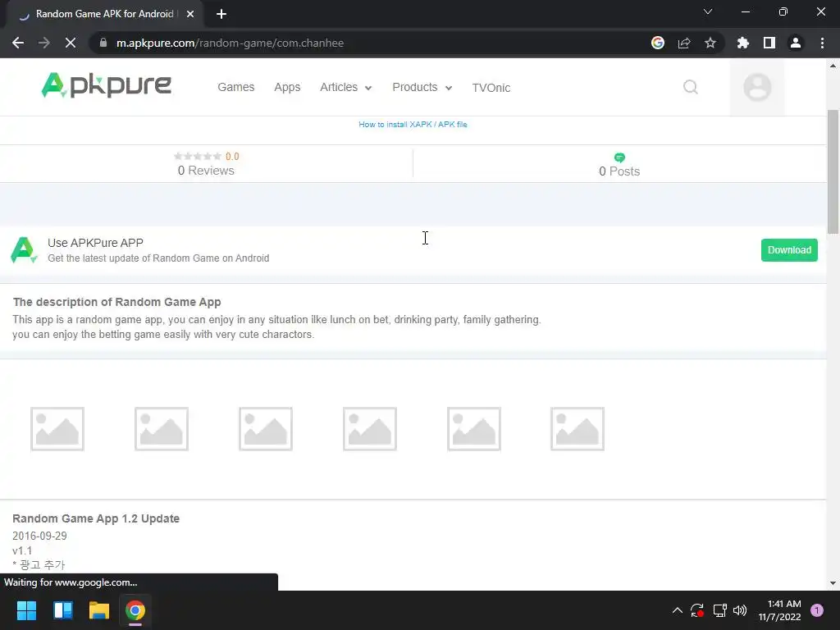Open a new tab with plus button
The width and height of the screenshot is (840, 630).
click(221, 14)
